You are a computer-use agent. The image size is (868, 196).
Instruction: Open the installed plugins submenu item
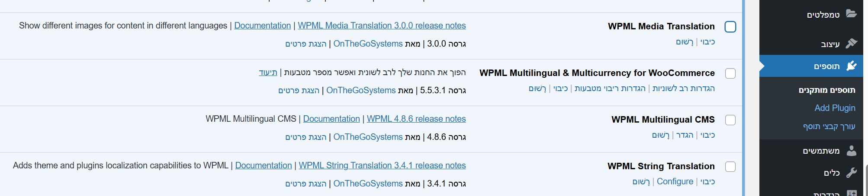[x=826, y=90]
